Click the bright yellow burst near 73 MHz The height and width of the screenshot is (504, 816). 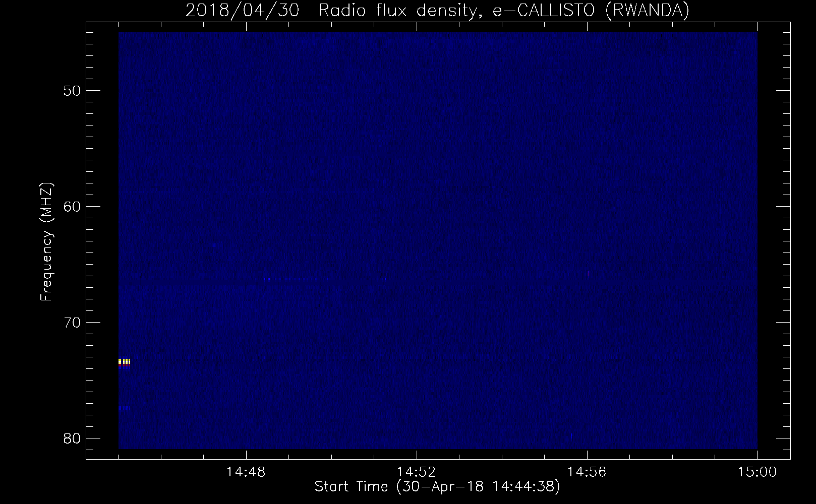point(124,361)
